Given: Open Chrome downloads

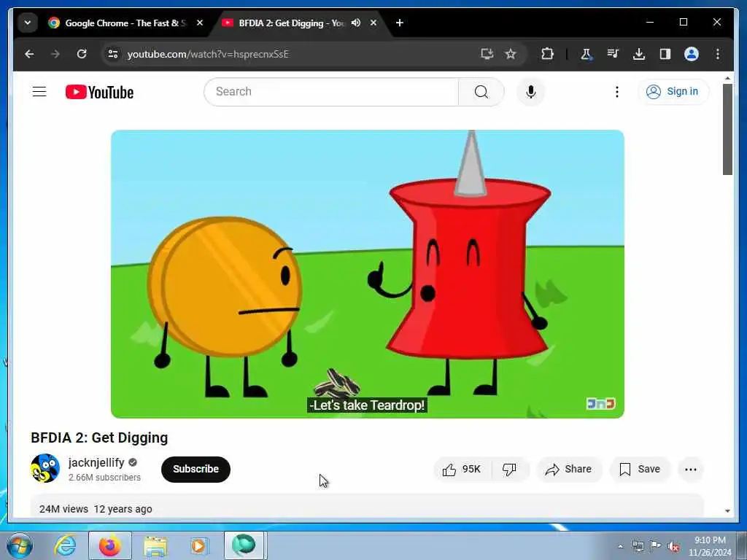Looking at the screenshot, I should click(x=639, y=54).
